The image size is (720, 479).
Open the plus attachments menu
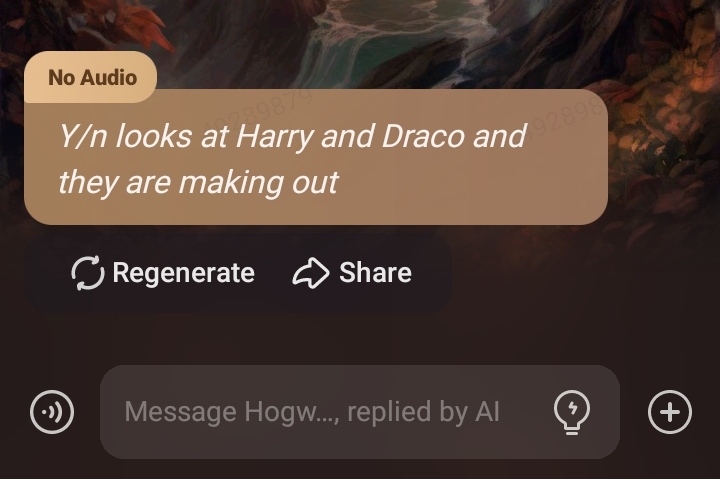[670, 412]
